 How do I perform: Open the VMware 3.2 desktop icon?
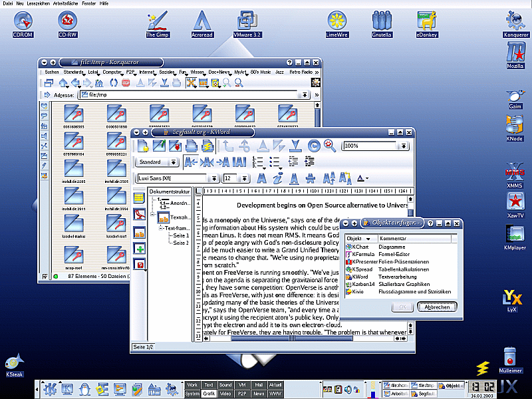[247, 24]
